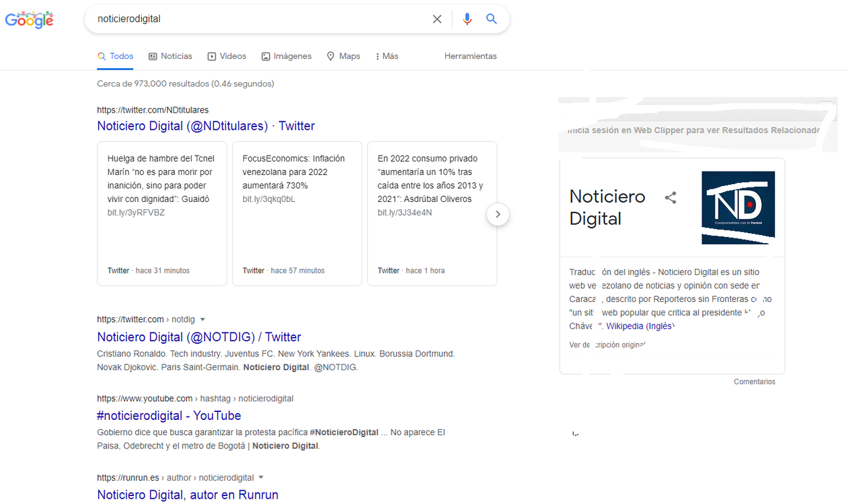
Task: Click the Todos tab
Action: (115, 56)
